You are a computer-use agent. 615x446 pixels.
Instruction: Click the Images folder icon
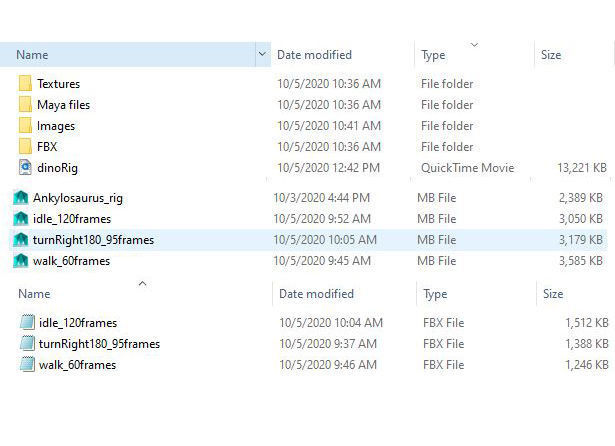click(25, 126)
